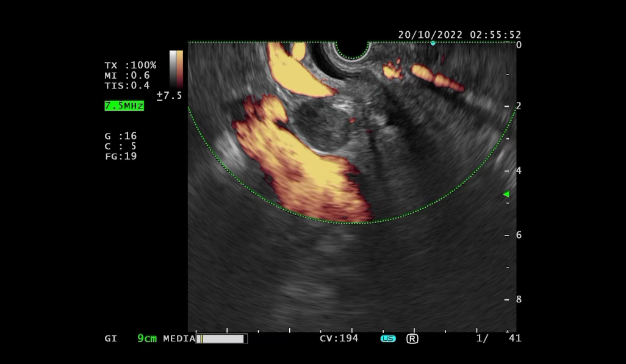Click the circled R icon
Screen dimensions: 626x364
click(x=412, y=338)
